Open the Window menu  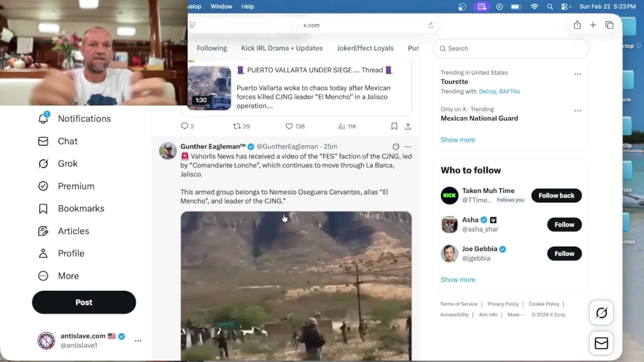(221, 7)
